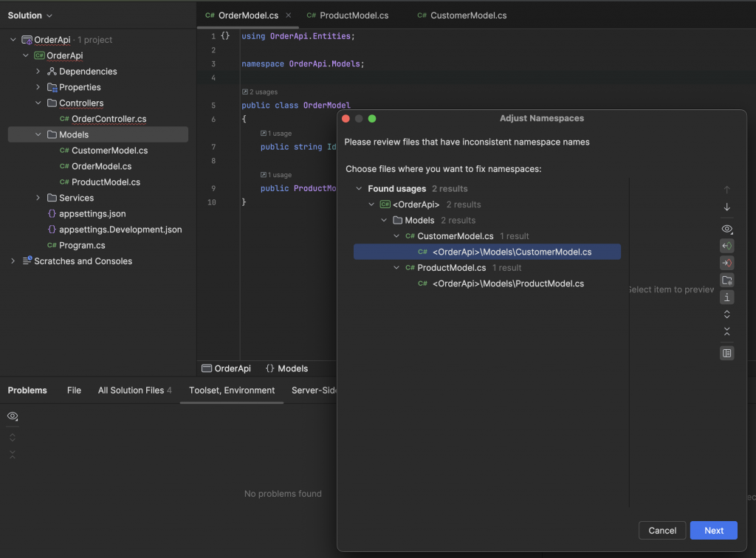756x558 pixels.
Task: Open the Solution view dropdown
Action: click(x=30, y=15)
